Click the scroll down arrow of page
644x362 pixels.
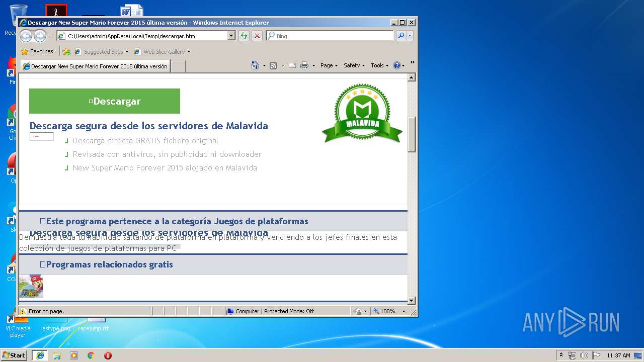pyautogui.click(x=412, y=301)
